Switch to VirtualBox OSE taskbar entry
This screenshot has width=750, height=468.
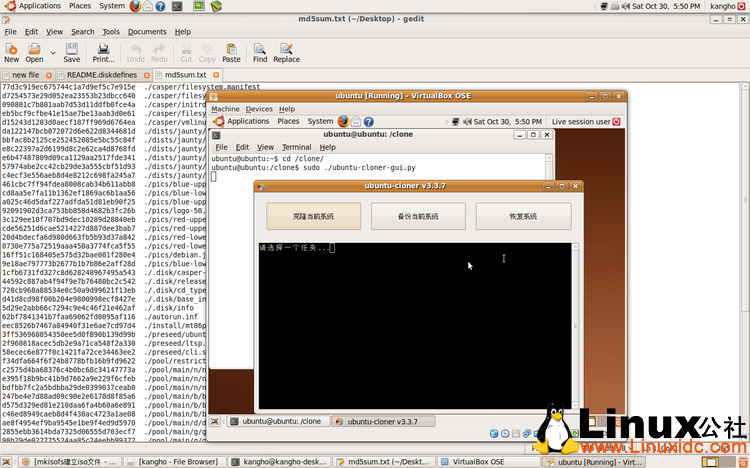[x=489, y=462]
